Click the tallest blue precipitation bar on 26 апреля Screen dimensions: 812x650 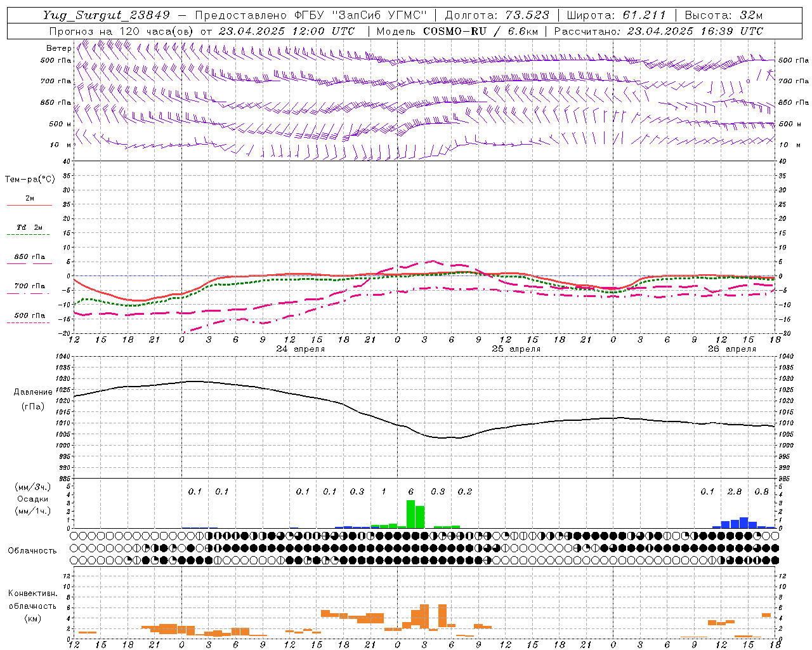pos(743,523)
